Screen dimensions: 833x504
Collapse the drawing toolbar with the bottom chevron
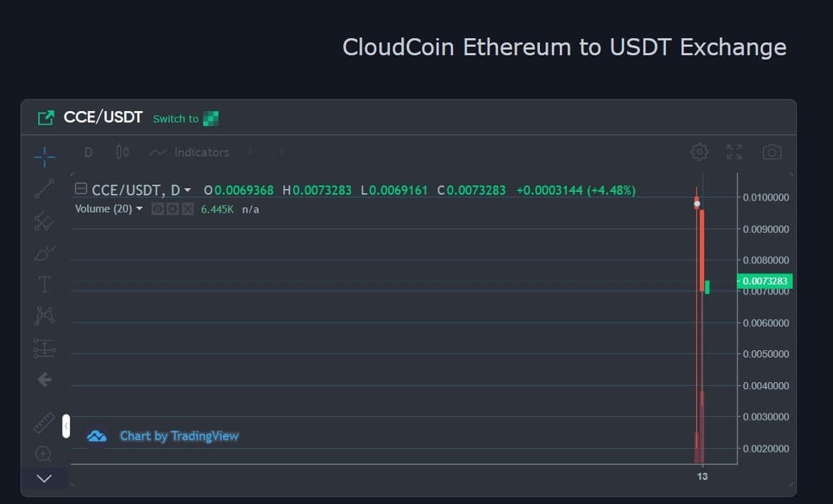coord(44,479)
